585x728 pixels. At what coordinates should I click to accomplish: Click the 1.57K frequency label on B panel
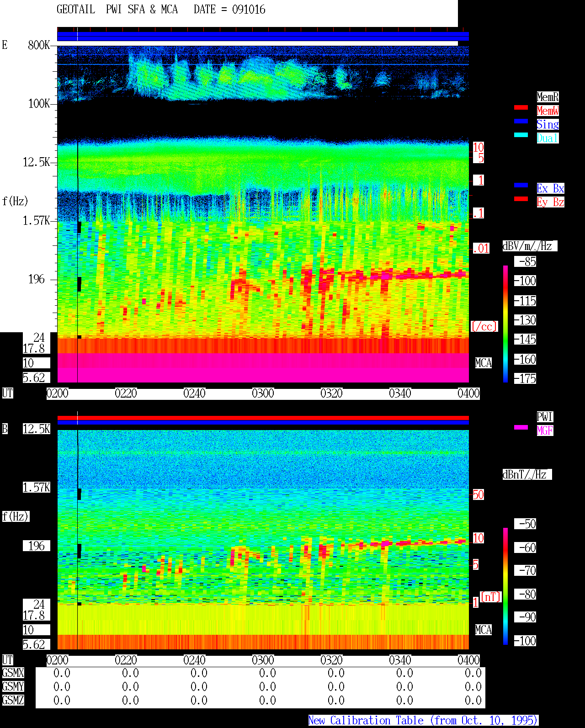[37, 487]
